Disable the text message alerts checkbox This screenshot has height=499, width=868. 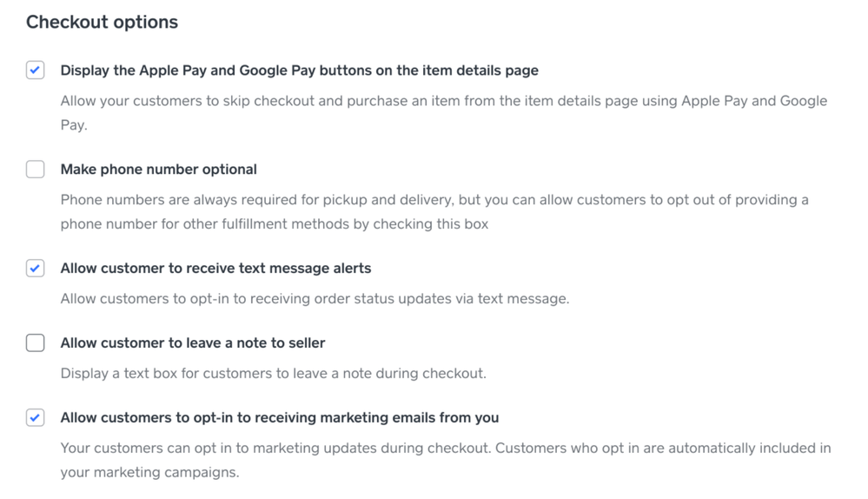click(x=35, y=269)
